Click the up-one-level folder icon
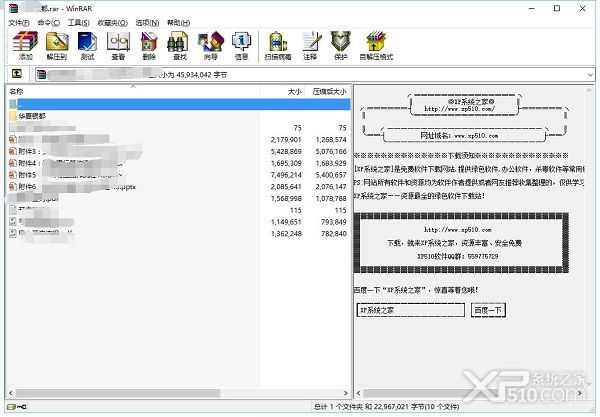600x417 pixels. click(16, 73)
